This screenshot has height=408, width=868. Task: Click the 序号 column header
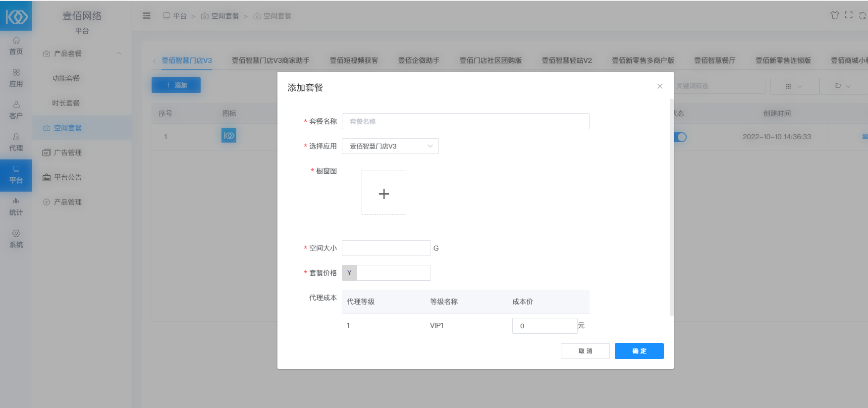pos(165,113)
